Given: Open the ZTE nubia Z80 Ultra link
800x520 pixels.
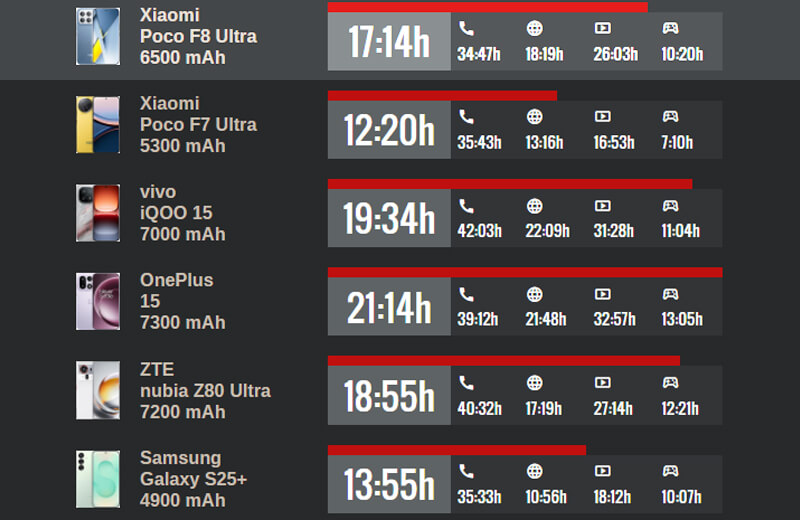Looking at the screenshot, I should pos(205,390).
